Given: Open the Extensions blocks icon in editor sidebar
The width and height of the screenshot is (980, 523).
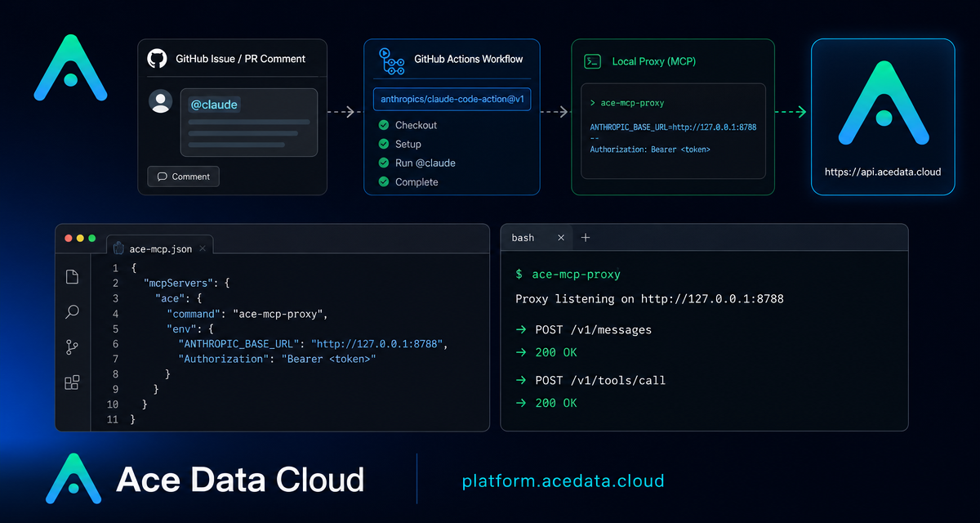Looking at the screenshot, I should tap(72, 382).
